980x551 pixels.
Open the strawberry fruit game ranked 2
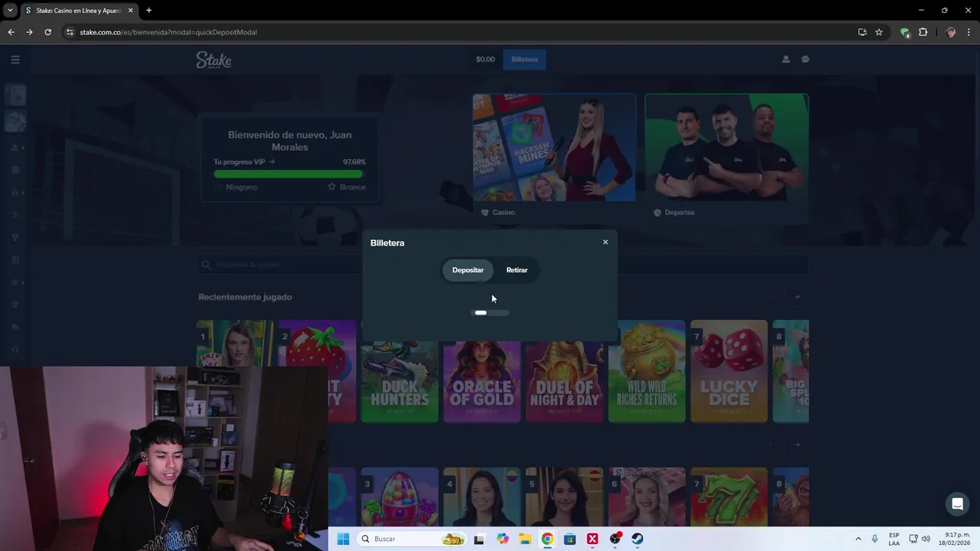(x=317, y=371)
